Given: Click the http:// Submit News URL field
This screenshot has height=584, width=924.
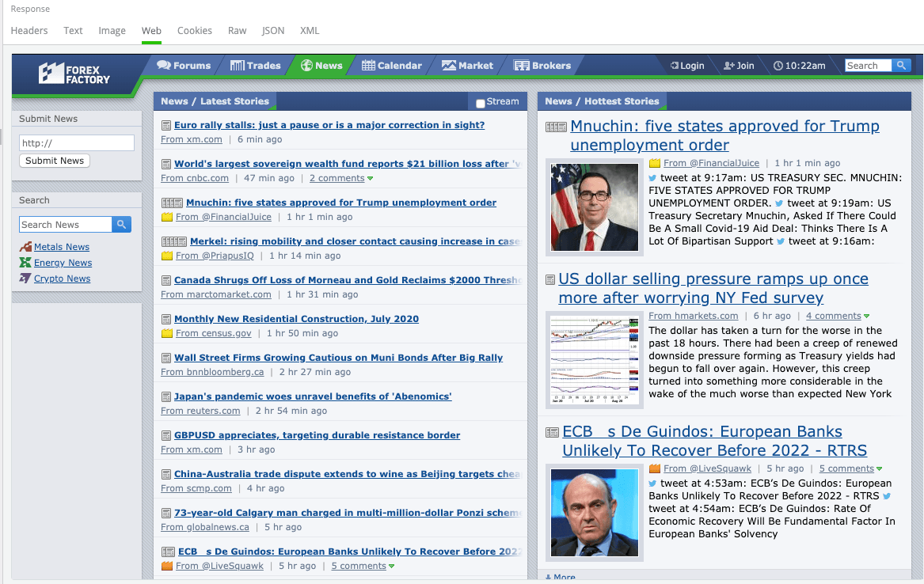Looking at the screenshot, I should point(77,143).
